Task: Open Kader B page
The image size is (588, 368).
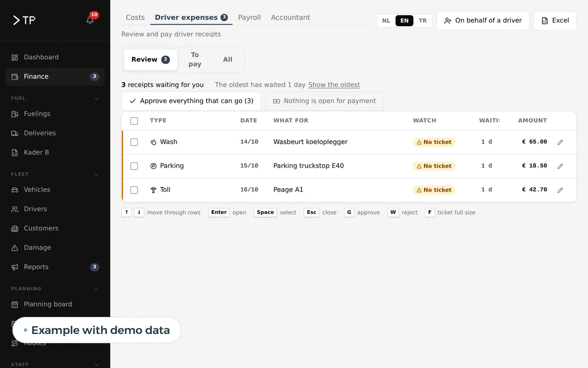Action: pos(55,152)
